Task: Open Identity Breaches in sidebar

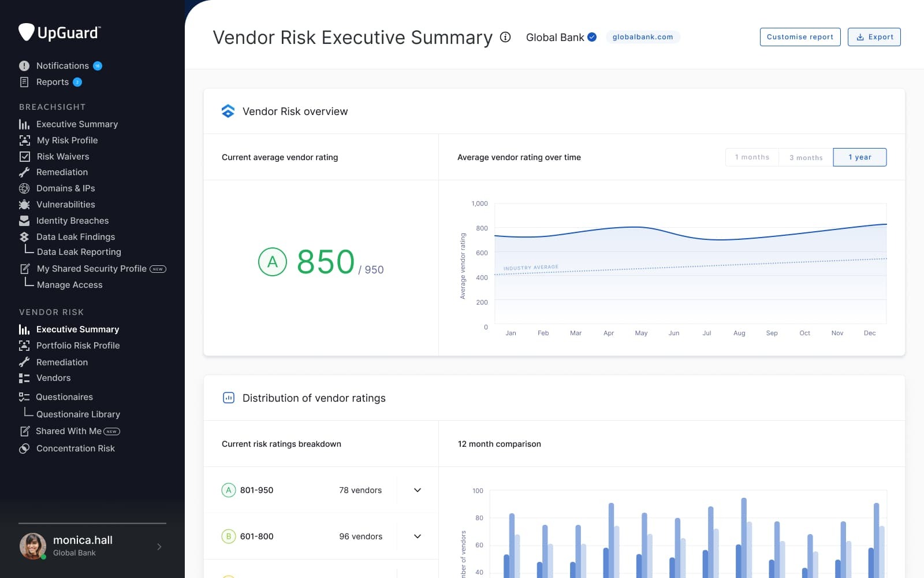Action: click(72, 221)
